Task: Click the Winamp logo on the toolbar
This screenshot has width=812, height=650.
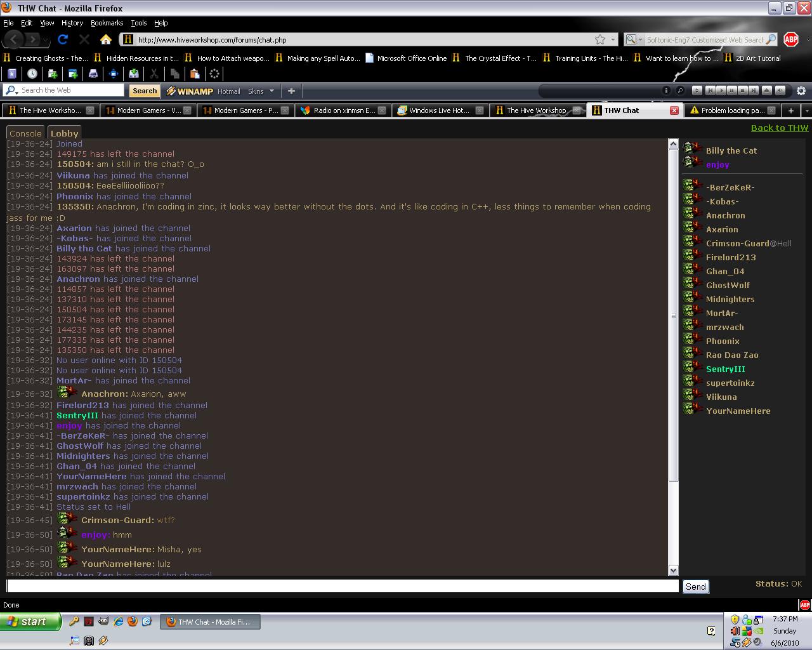Action: [190, 91]
